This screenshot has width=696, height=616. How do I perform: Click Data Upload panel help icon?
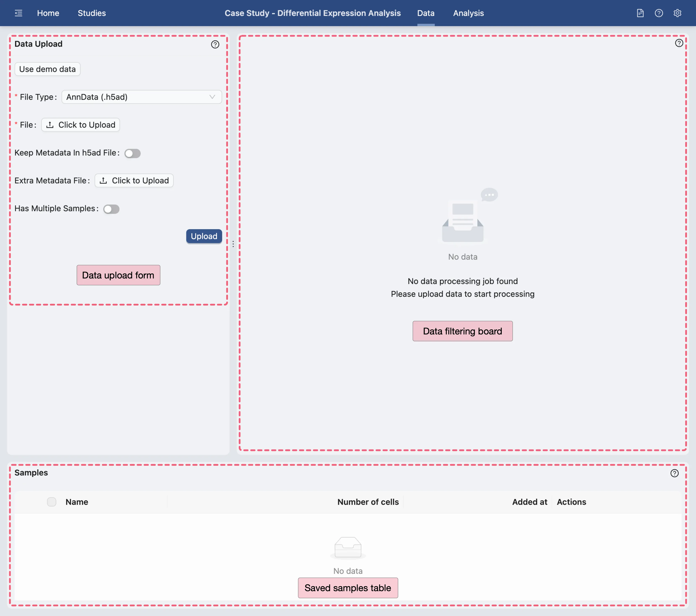pos(215,45)
